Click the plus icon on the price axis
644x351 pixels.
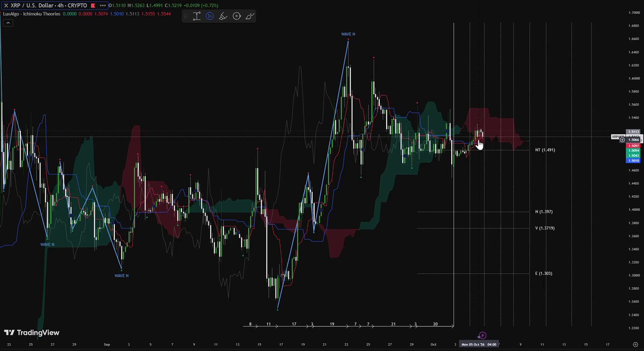point(622,140)
